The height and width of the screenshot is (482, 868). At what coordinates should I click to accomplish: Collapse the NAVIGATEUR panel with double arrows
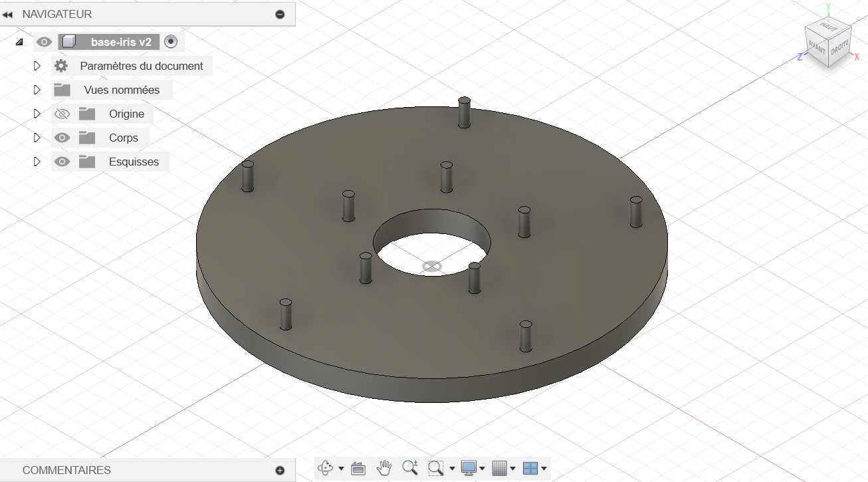pos(8,14)
